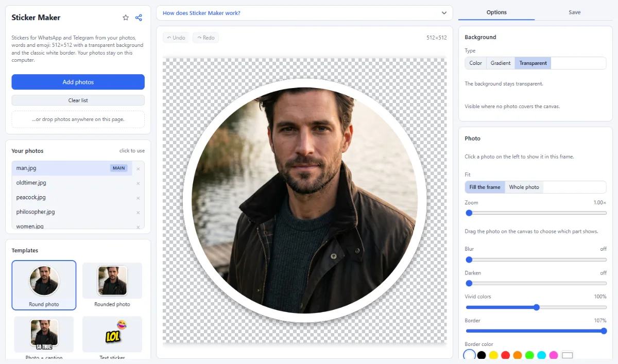Click the Add photos button
618x364 pixels.
(78, 82)
